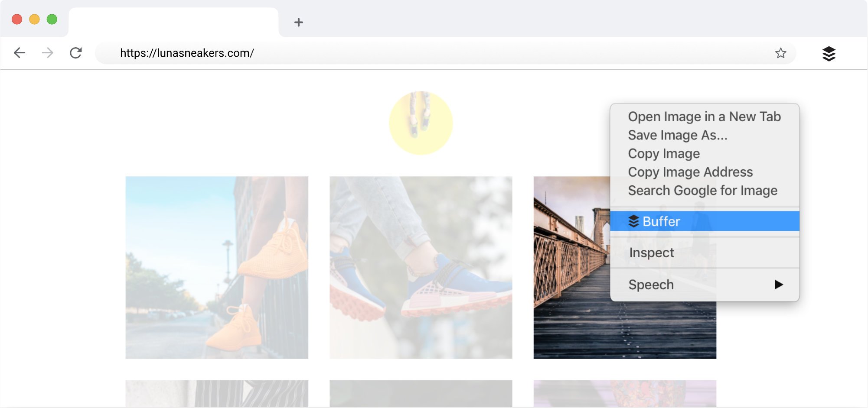Click the Buffer logo inside the context menu
Screen dimensions: 868x408
(x=633, y=222)
